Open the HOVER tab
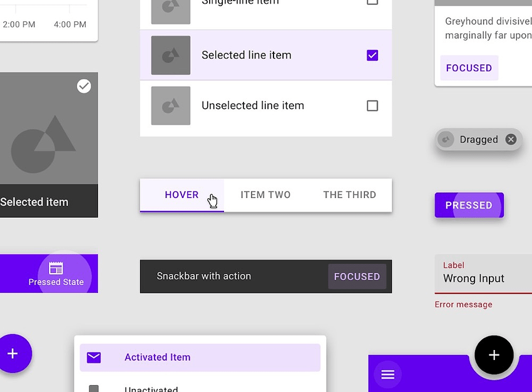The image size is (532, 392). click(x=182, y=195)
